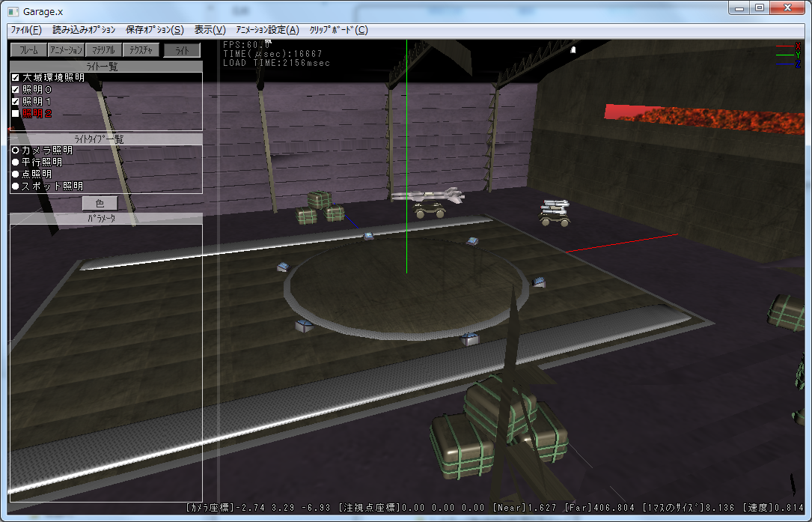
Task: Open the 表示(V) menu
Action: [x=210, y=30]
